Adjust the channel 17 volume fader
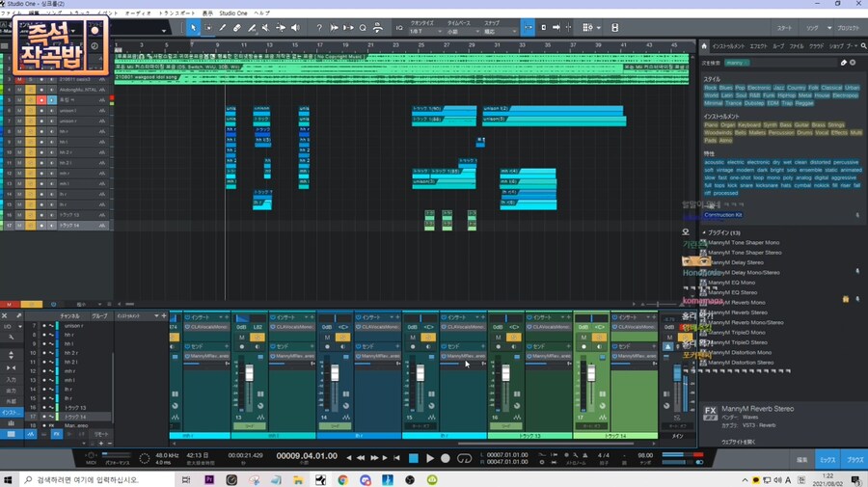 (x=591, y=373)
